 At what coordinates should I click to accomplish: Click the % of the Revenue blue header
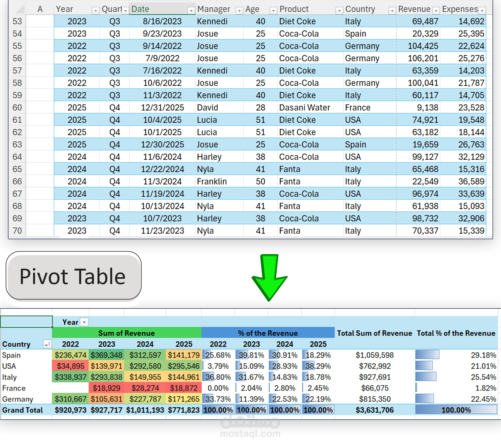tap(267, 333)
